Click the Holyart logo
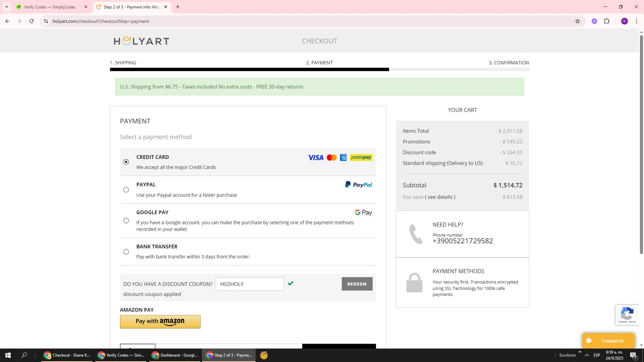The width and height of the screenshot is (644, 362). [141, 41]
